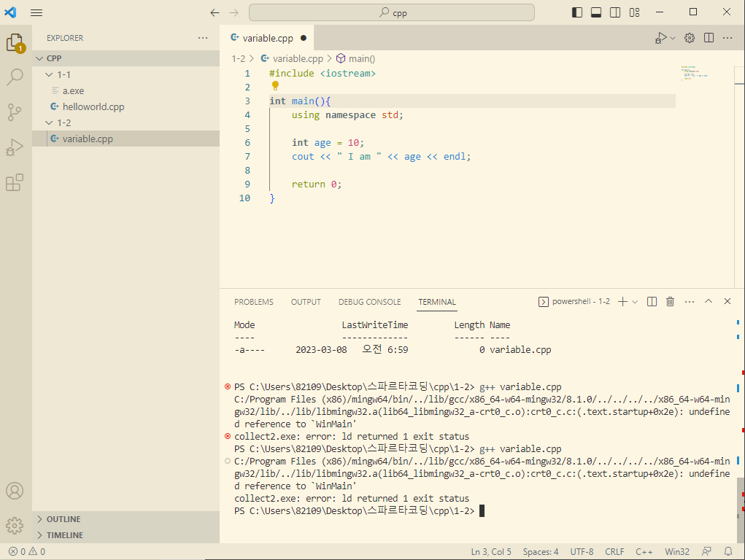The width and height of the screenshot is (745, 560).
Task: Expand the TIMELINE section
Action: [x=126, y=535]
